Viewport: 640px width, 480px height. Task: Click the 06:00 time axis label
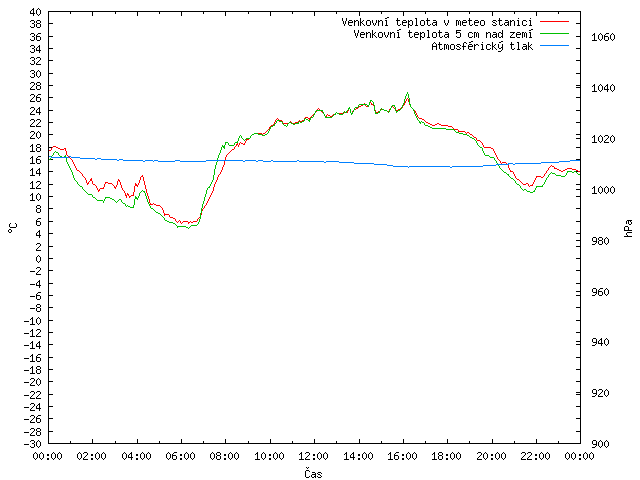[x=180, y=456]
